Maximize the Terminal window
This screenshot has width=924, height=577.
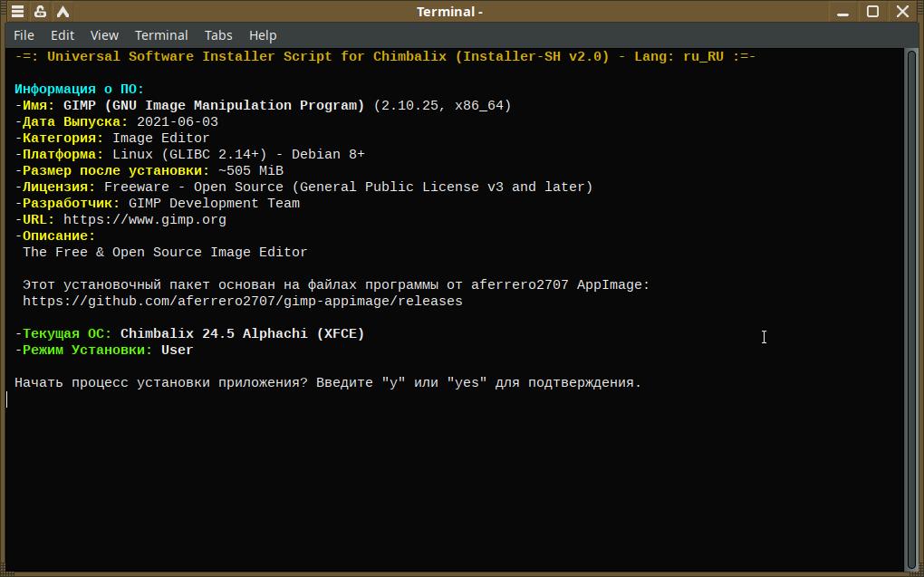[x=873, y=12]
